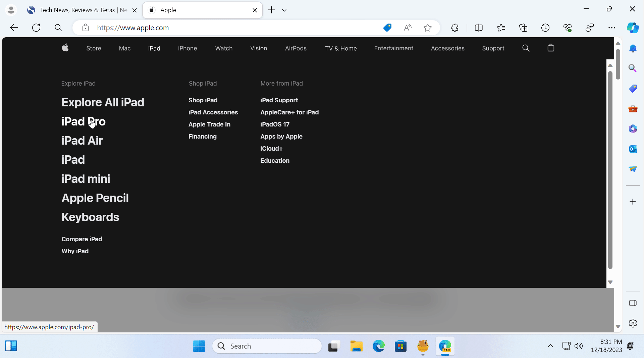644x358 pixels.
Task: Toggle favorite star for current page
Action: [x=428, y=28]
